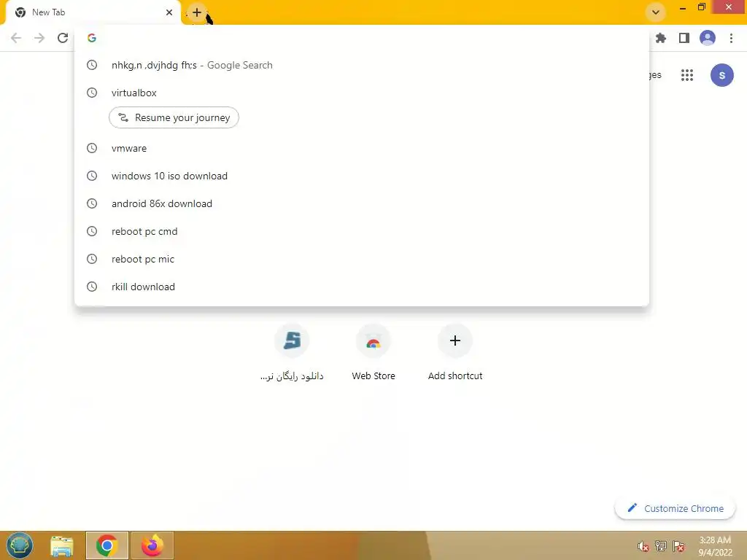This screenshot has width=747, height=560.
Task: Click the Chrome taskbar icon
Action: pyautogui.click(x=107, y=545)
